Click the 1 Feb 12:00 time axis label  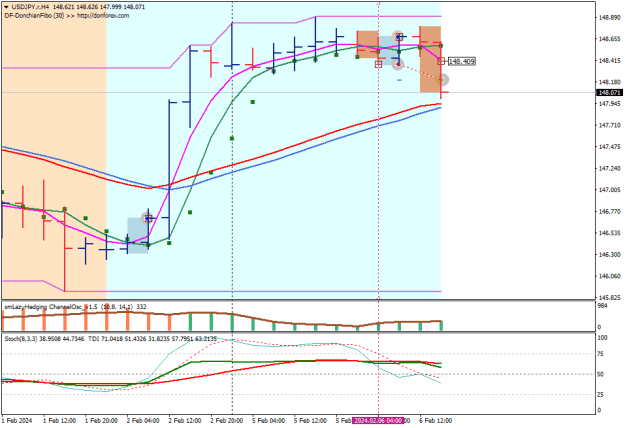[59, 421]
